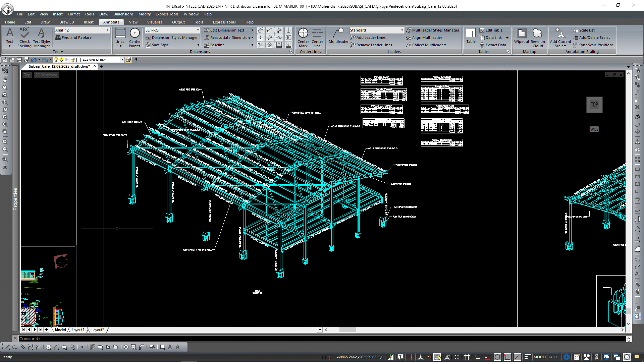The image size is (644, 362).
Task: Click Find and Replace
Action: tap(76, 38)
